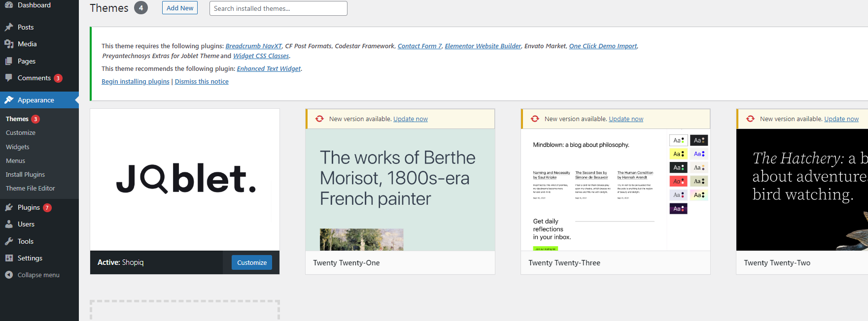This screenshot has width=868, height=321.
Task: Click the Media icon in sidebar
Action: click(x=9, y=44)
